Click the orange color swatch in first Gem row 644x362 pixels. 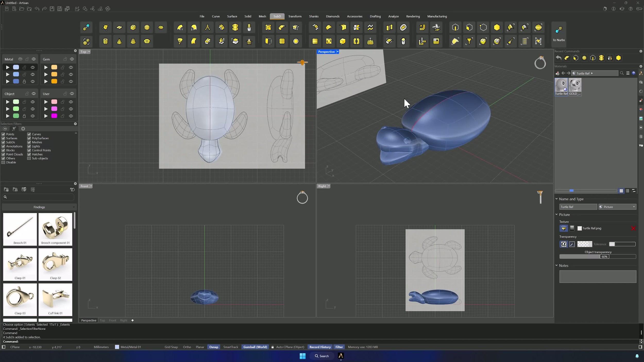54,67
